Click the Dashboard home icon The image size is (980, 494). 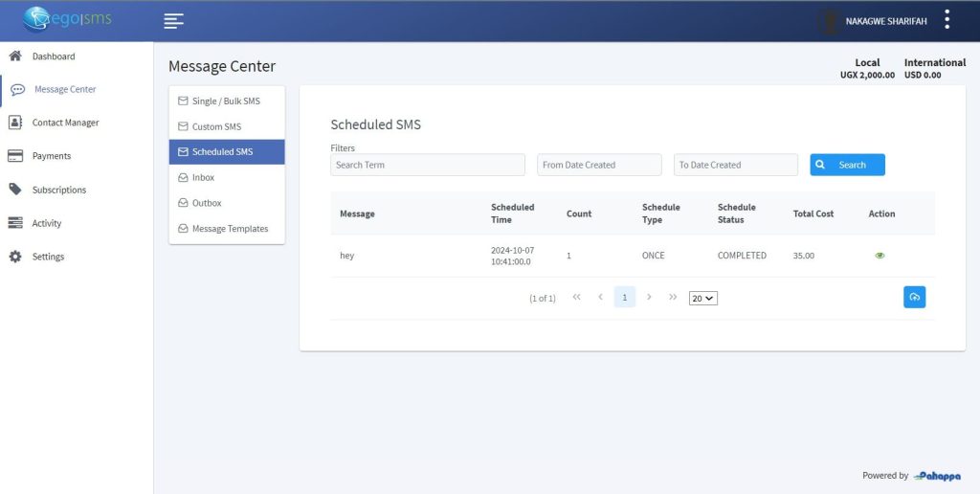pos(15,56)
